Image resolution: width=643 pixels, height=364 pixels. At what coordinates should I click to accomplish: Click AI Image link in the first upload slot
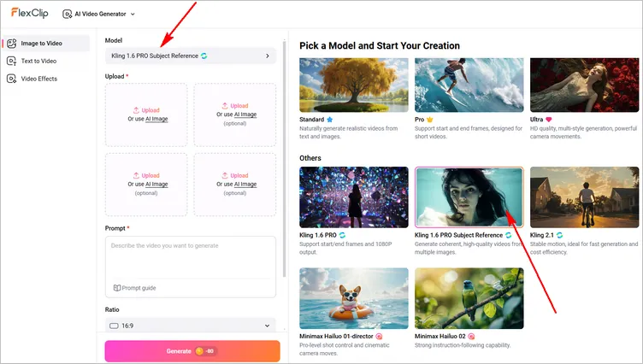[x=156, y=119]
